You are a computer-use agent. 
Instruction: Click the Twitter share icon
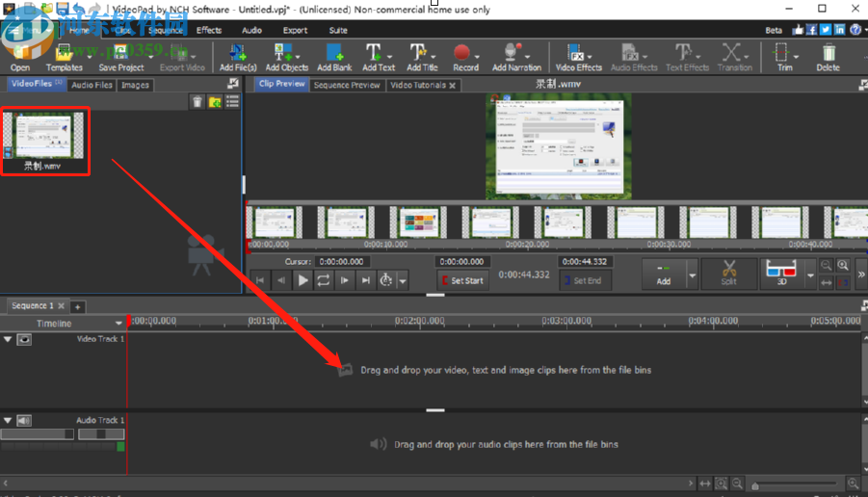click(x=826, y=30)
